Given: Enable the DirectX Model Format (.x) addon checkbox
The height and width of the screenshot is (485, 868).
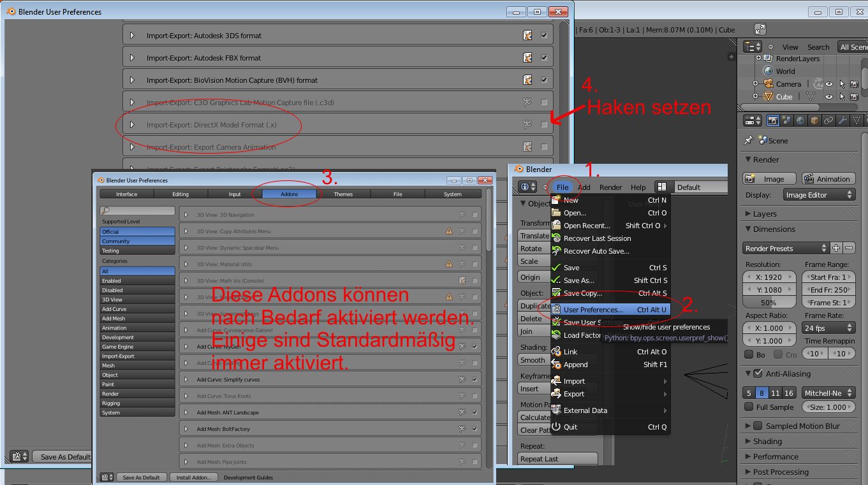Looking at the screenshot, I should click(544, 125).
